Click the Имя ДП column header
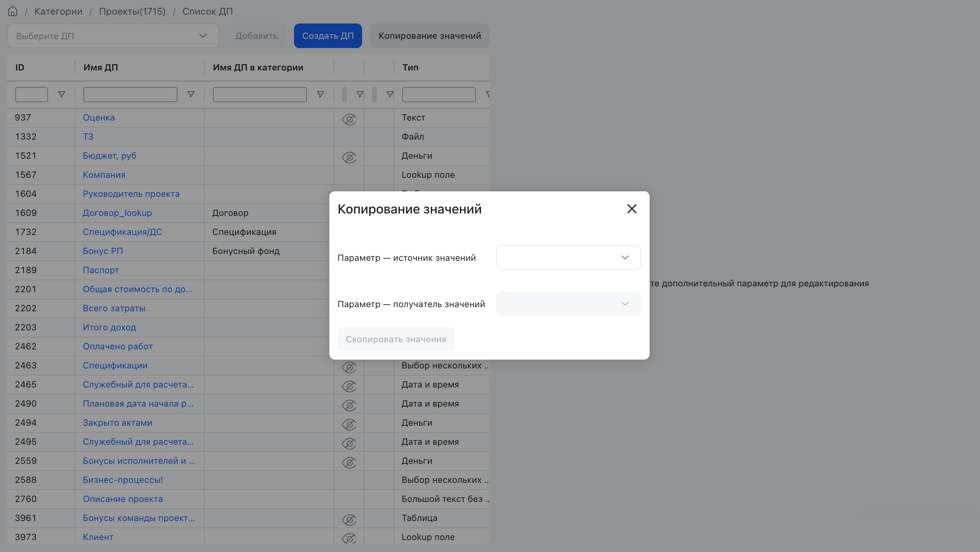Screen dimensions: 980x552 point(101,67)
